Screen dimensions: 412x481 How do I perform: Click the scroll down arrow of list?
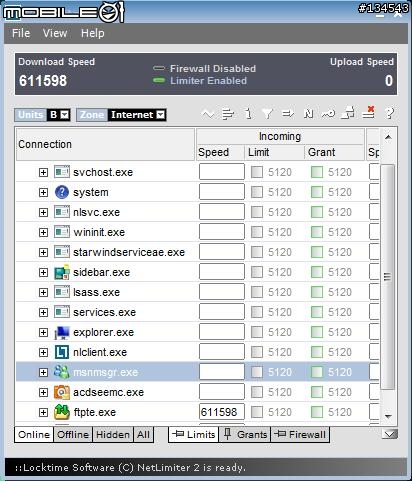[x=388, y=416]
